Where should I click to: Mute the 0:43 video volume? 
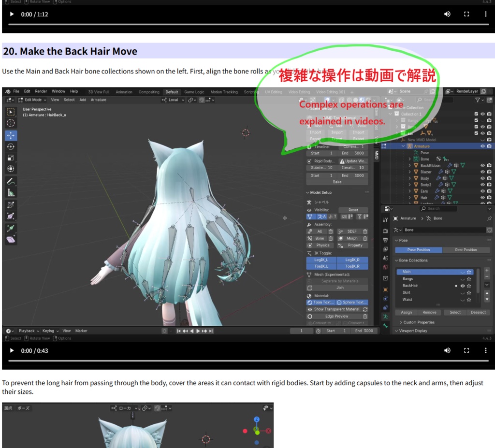[447, 350]
